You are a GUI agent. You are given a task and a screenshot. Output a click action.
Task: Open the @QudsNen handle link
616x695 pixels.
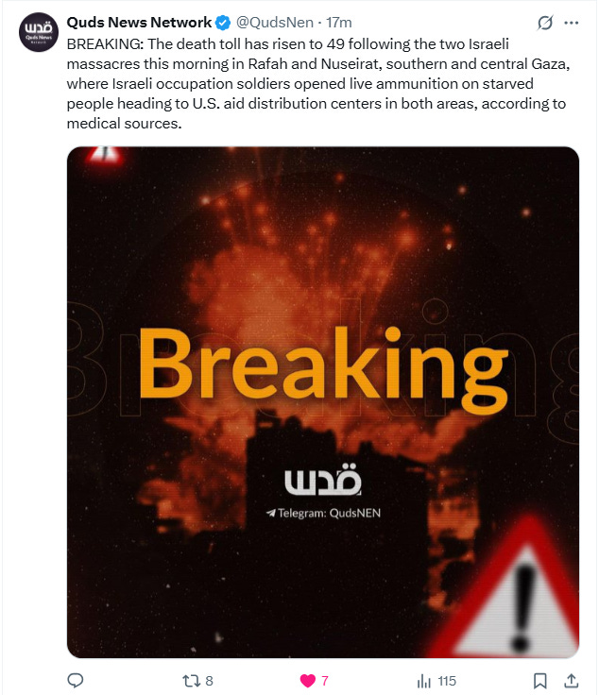(275, 22)
